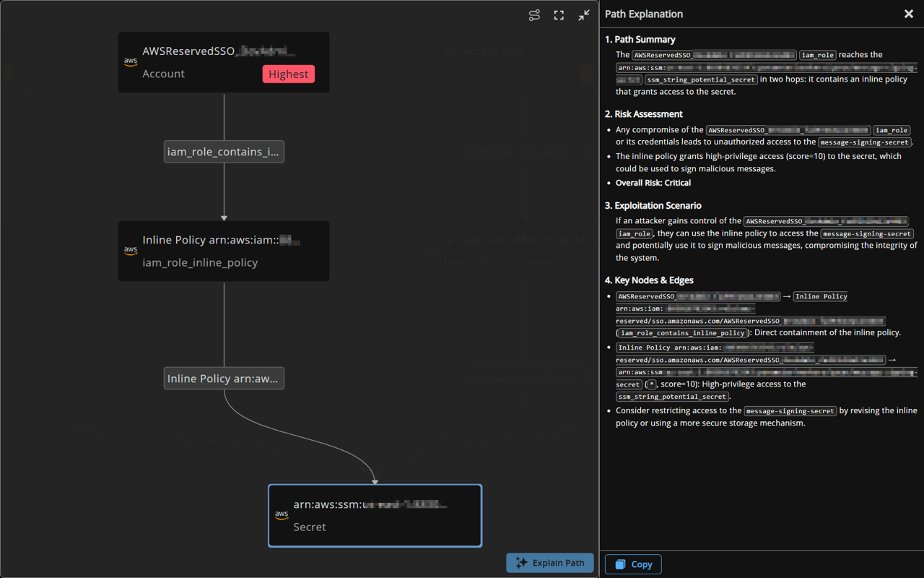Image resolution: width=924 pixels, height=578 pixels.
Task: Click iam_role_contains_inline_policy tag in Key Nodes
Action: (x=683, y=333)
